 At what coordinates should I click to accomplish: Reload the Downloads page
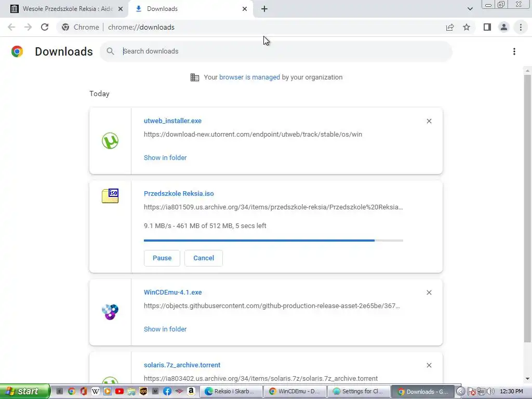tap(45, 27)
